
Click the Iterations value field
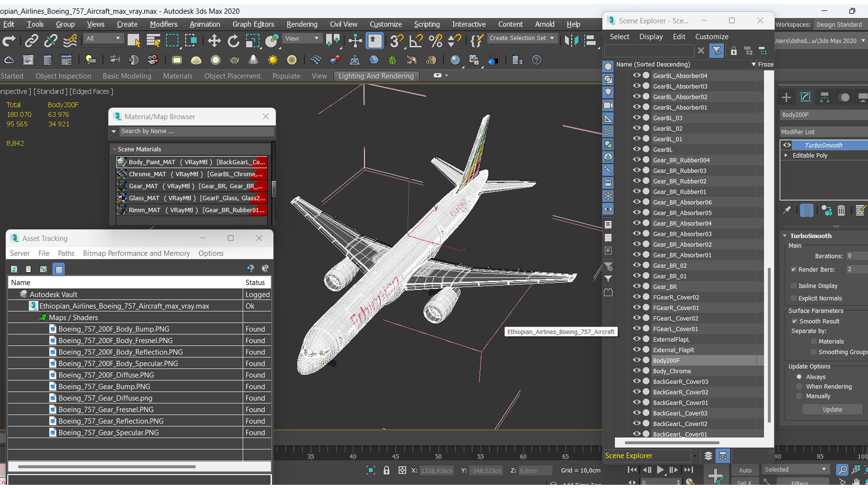857,256
